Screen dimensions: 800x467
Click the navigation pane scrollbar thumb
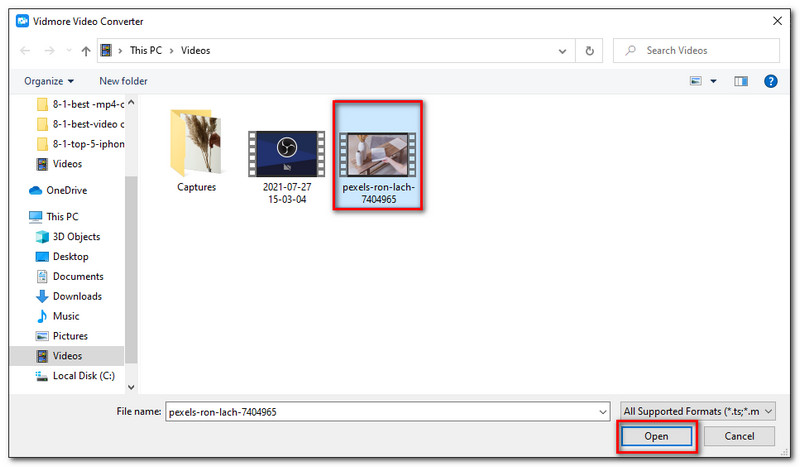(x=131, y=269)
